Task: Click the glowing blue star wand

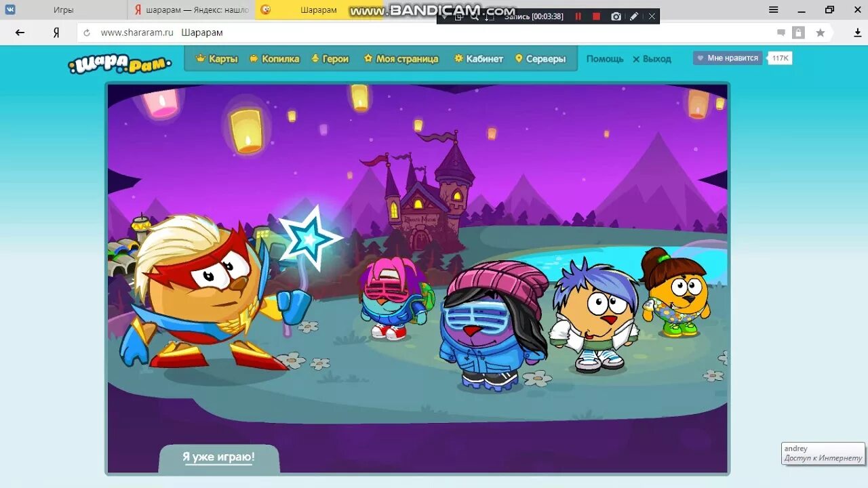Action: click(309, 239)
